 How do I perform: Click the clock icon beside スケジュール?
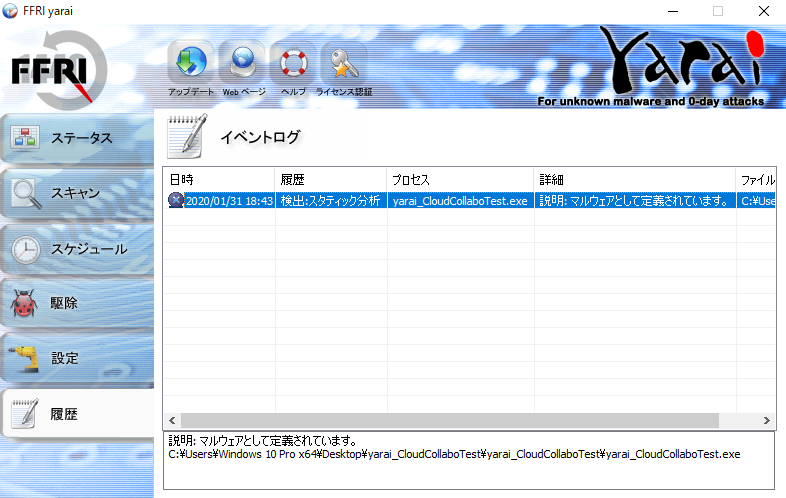tap(26, 249)
